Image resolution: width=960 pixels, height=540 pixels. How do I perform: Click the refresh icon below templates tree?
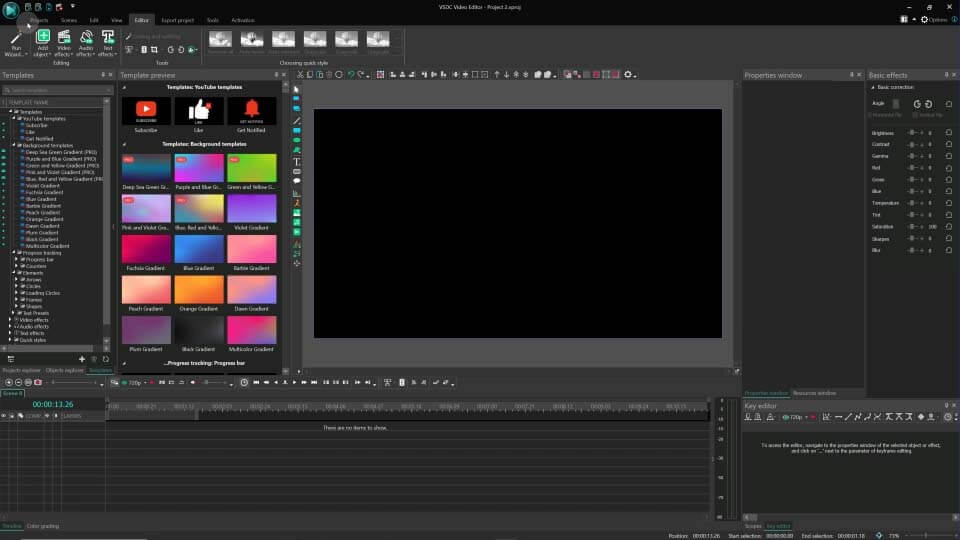click(105, 359)
